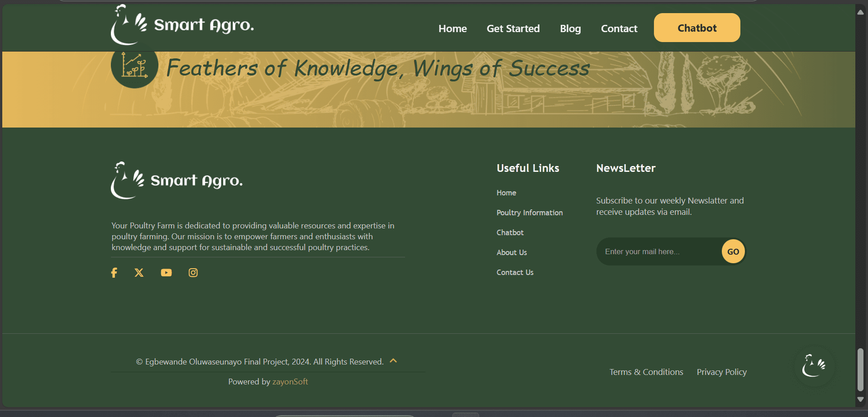The height and width of the screenshot is (417, 868).
Task: Open the Facebook social icon
Action: click(114, 273)
